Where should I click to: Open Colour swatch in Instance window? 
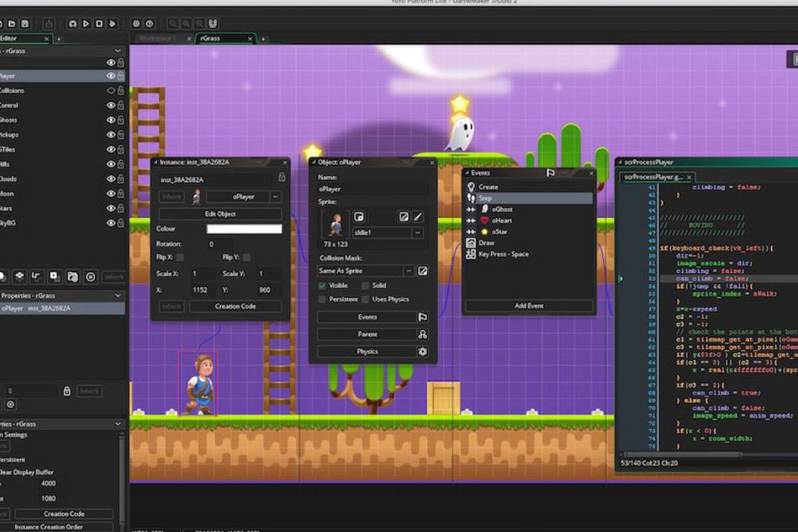click(244, 229)
